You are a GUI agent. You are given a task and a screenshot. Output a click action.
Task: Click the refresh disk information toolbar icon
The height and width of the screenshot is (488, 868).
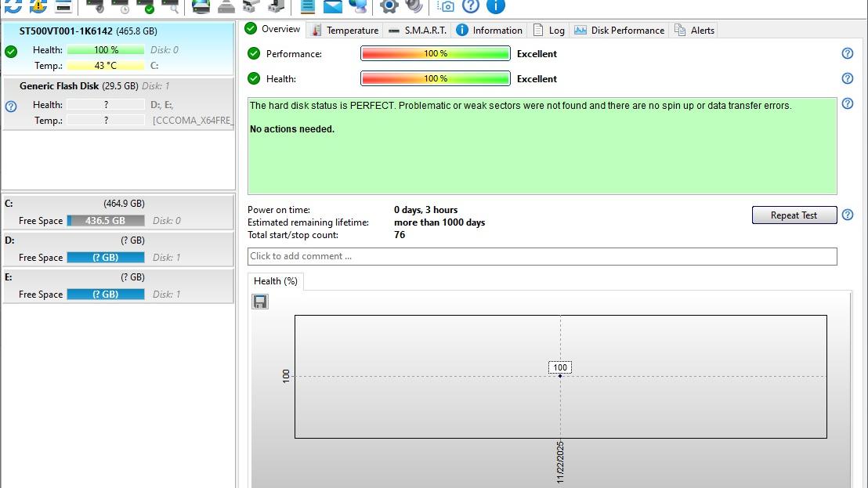pyautogui.click(x=13, y=6)
